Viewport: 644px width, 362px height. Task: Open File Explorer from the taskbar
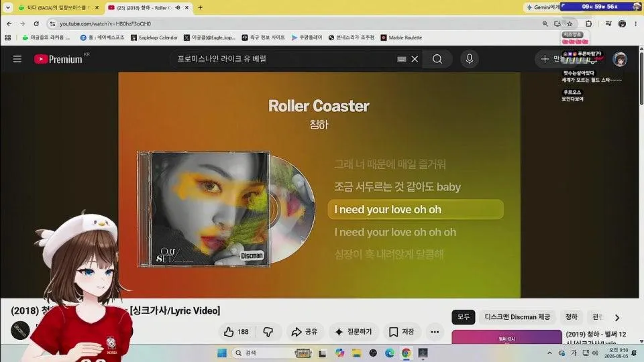(x=356, y=353)
